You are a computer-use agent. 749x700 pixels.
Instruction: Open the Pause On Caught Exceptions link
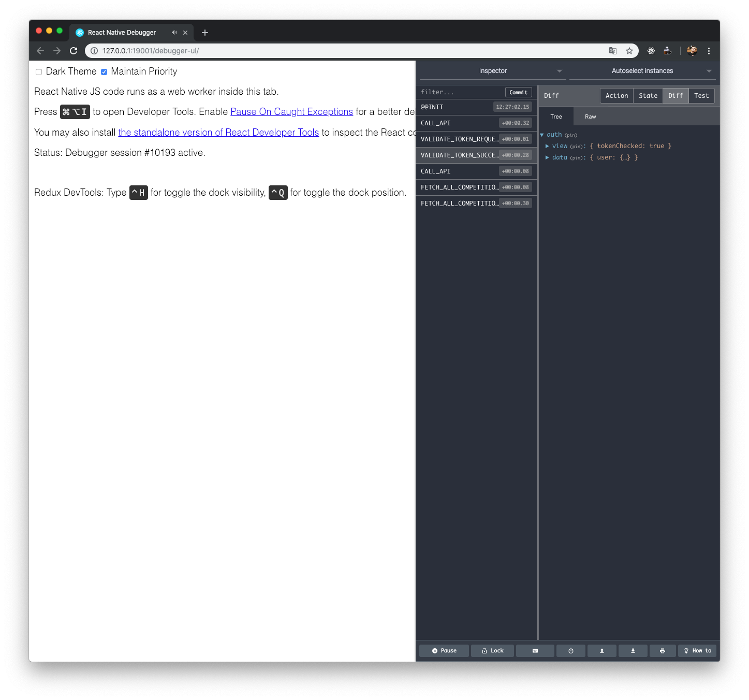click(292, 112)
